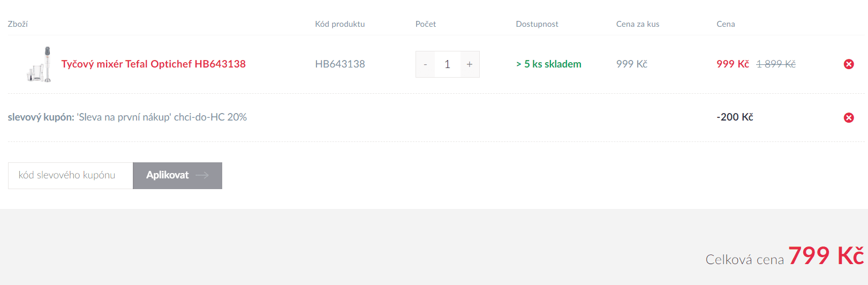Remove Tefal Optichef mixer from cart
Screen dimensions: 868x285
point(849,64)
